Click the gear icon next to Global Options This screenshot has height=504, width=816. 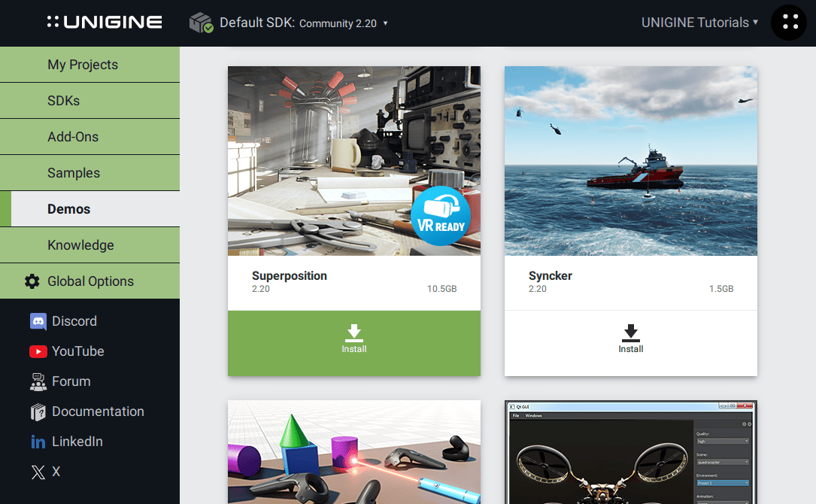32,281
